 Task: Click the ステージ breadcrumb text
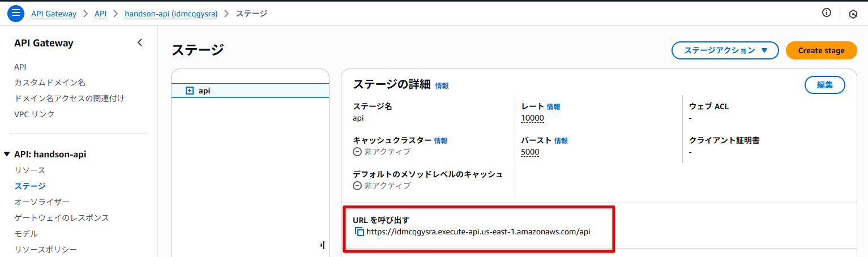(x=251, y=14)
